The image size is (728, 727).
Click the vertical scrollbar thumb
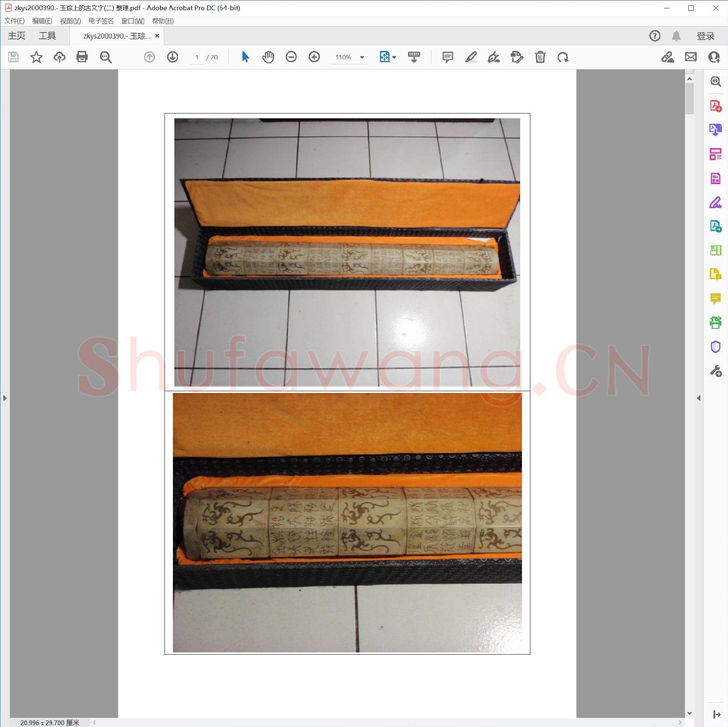(x=689, y=98)
